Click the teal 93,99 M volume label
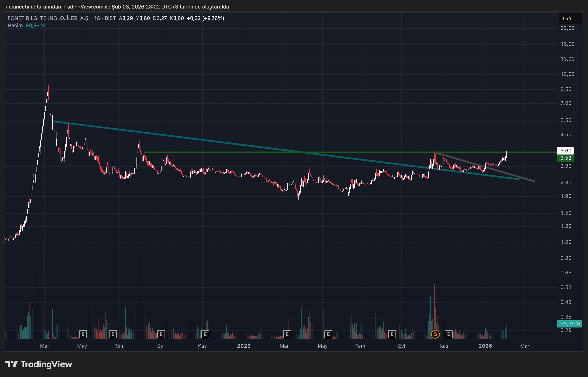This screenshot has height=377, width=588. coord(569,324)
